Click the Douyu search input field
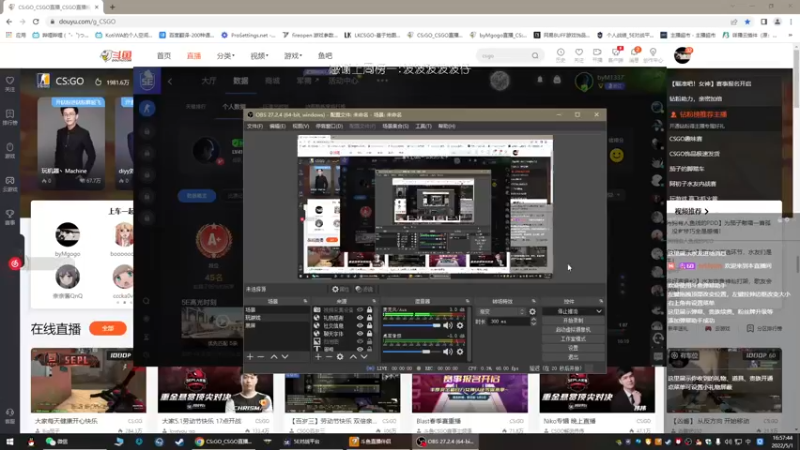This screenshot has height=450, width=800. pyautogui.click(x=503, y=56)
